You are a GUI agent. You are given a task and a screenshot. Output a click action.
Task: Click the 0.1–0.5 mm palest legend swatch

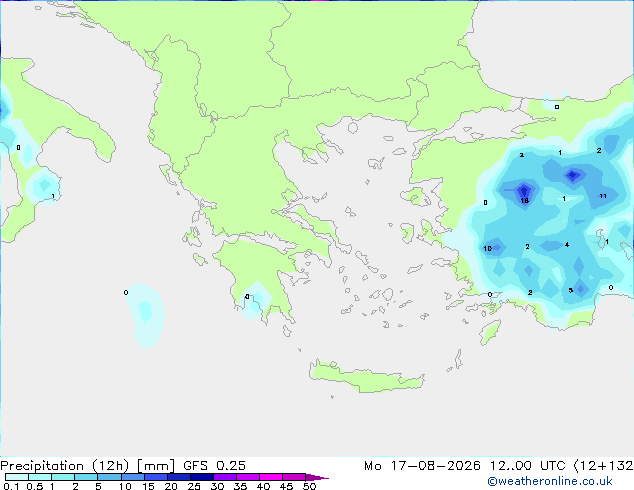point(17,477)
